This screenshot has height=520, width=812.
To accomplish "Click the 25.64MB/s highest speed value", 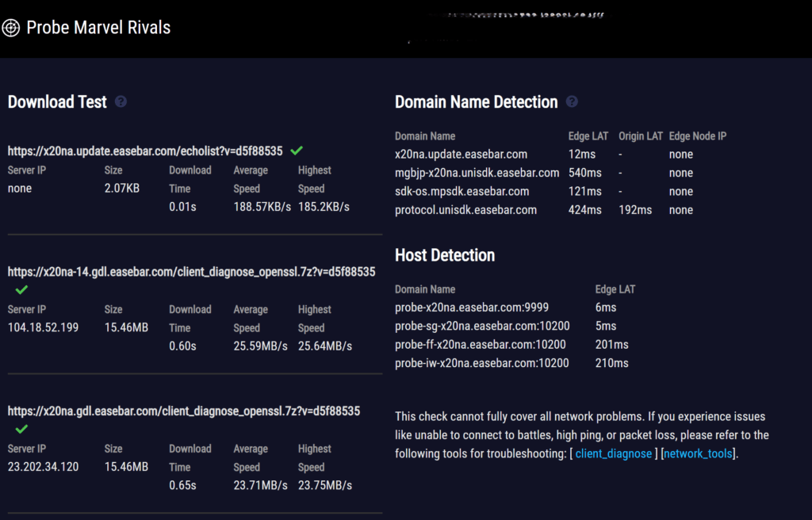I will pos(325,346).
